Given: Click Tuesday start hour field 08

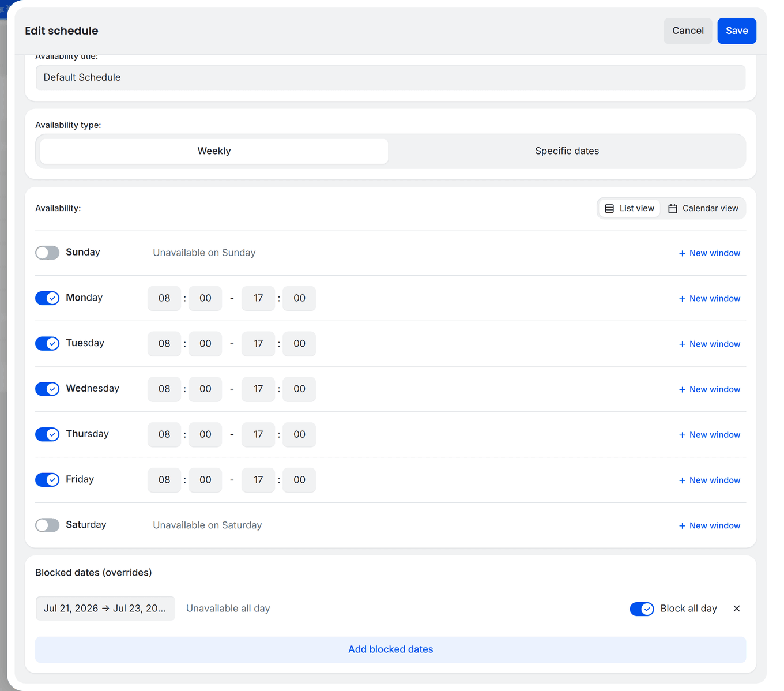Looking at the screenshot, I should [x=164, y=344].
